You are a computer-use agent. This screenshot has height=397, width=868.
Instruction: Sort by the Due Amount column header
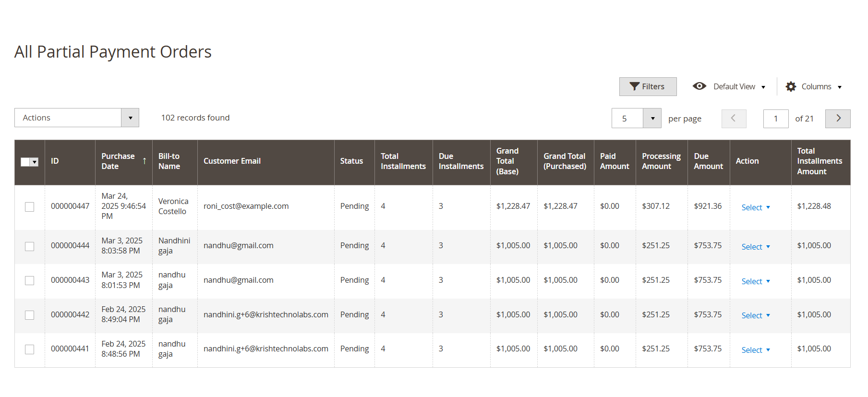click(x=709, y=161)
